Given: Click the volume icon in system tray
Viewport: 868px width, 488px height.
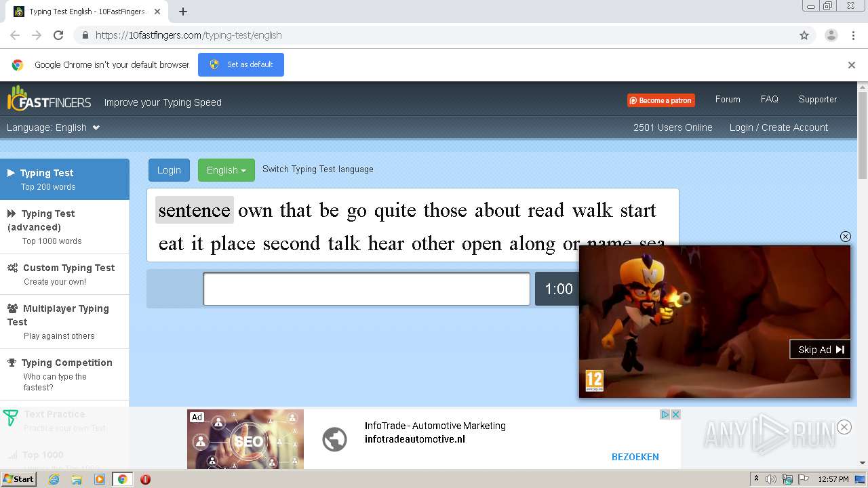Looking at the screenshot, I should click(771, 479).
